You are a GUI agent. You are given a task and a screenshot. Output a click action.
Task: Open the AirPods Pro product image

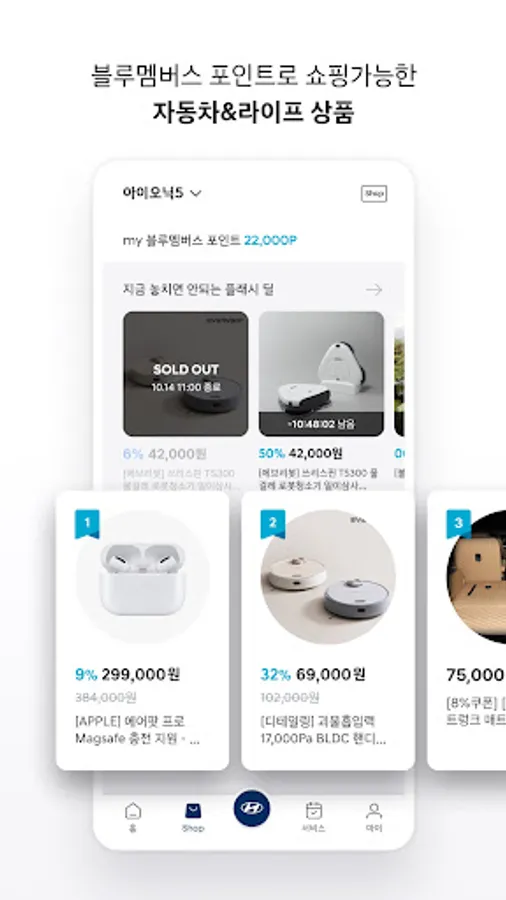click(142, 577)
